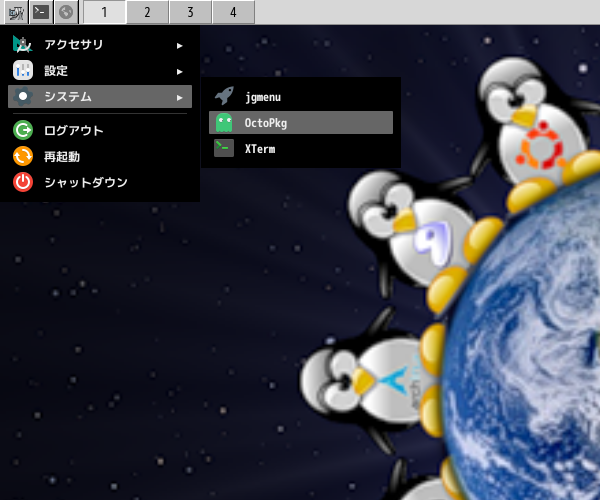Launch OctoPkg from the submenu
The width and height of the screenshot is (600, 500).
[x=301, y=122]
